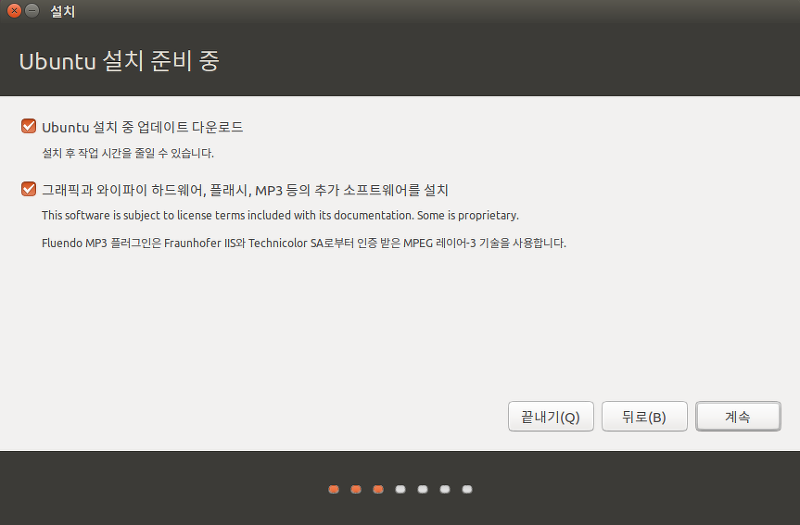The height and width of the screenshot is (525, 800).
Task: Click the 'Ubuntu 설치 중 업데이트 다운로드' label
Action: point(142,127)
